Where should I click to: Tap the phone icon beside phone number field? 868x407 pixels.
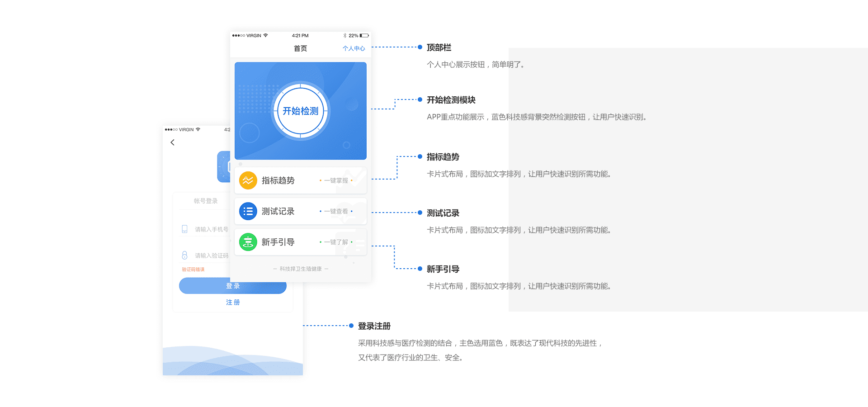(x=184, y=229)
